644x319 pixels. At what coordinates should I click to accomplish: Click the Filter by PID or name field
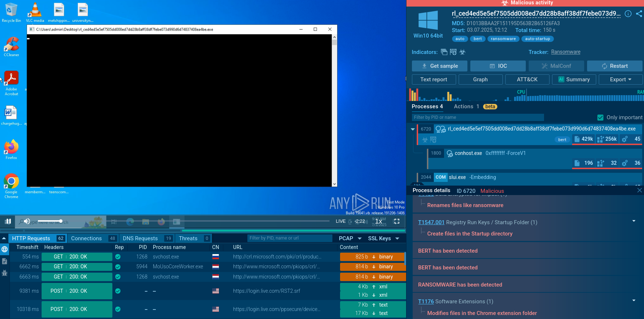click(478, 117)
